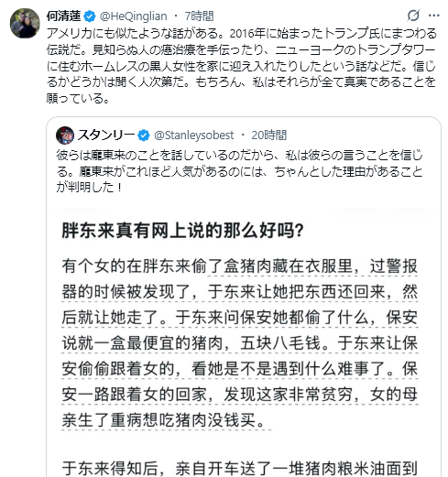Visit the @HeQinglian handle link

(x=134, y=16)
